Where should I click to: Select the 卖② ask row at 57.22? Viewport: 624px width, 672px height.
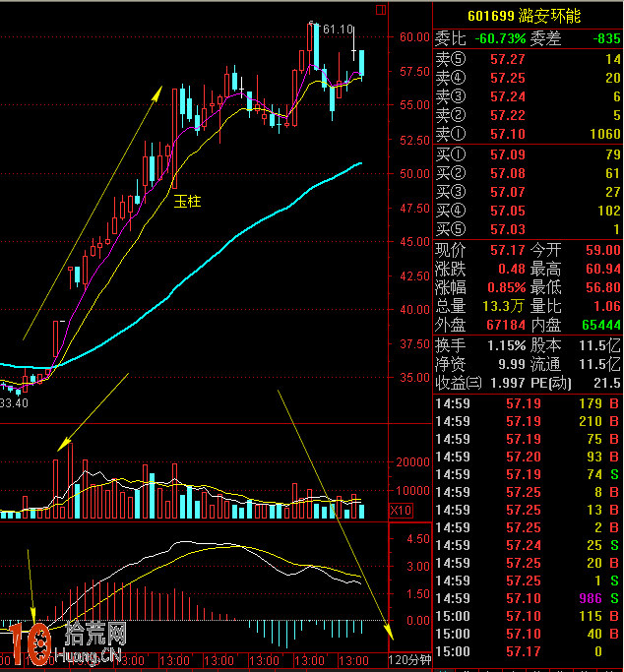click(x=528, y=115)
